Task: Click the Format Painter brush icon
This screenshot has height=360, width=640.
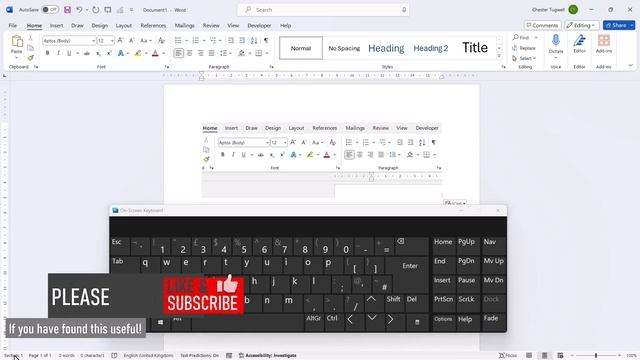Action: click(31, 58)
